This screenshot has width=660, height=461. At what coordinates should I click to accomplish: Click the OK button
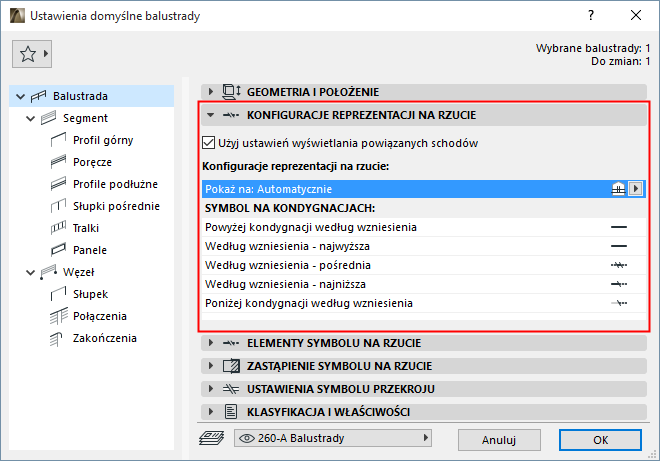point(600,440)
